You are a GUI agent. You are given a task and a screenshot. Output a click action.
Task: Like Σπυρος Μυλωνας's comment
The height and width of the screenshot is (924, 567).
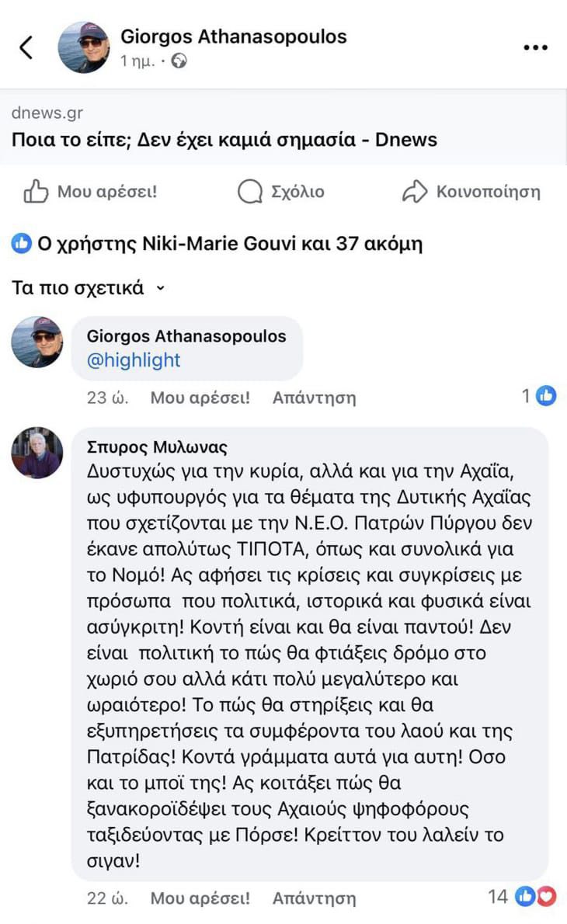pos(200,898)
